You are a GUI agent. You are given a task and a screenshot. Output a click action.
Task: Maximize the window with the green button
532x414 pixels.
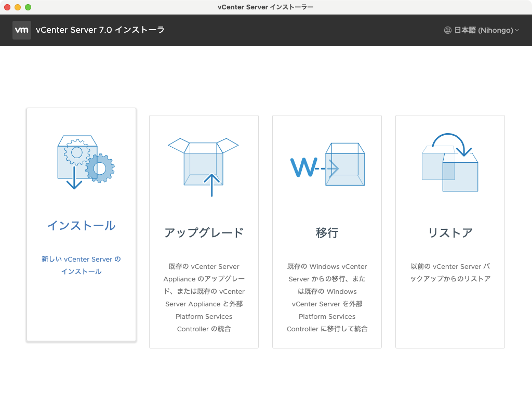coord(28,7)
